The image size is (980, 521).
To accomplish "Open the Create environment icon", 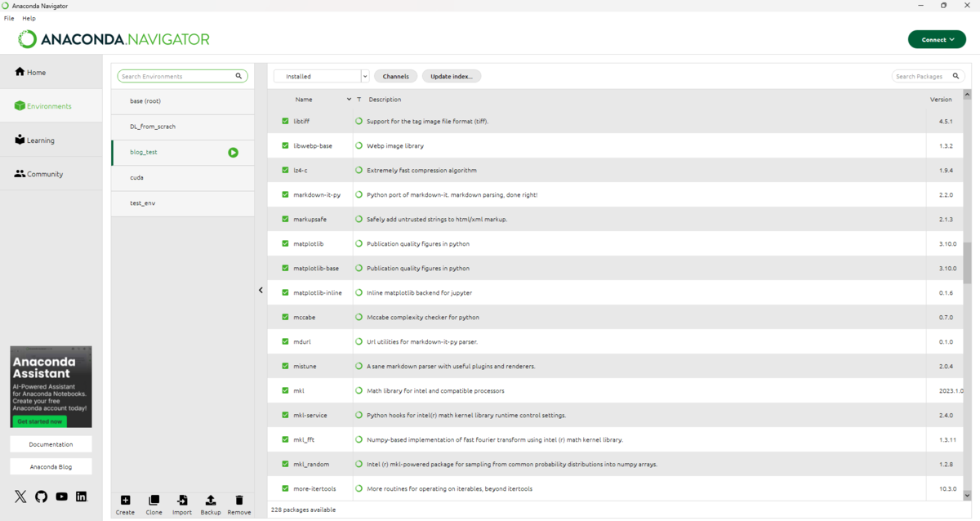I will tap(125, 501).
